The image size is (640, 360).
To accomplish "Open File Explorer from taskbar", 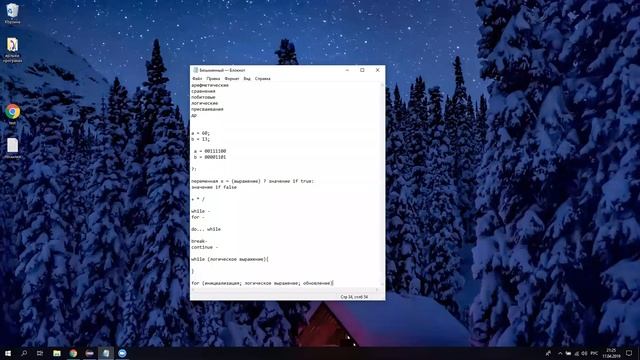I will coord(57,353).
